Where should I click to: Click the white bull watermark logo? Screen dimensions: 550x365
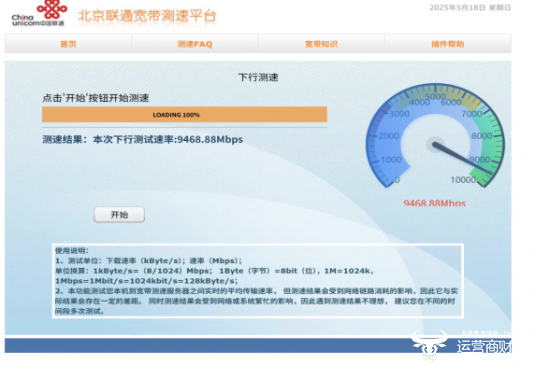(429, 345)
